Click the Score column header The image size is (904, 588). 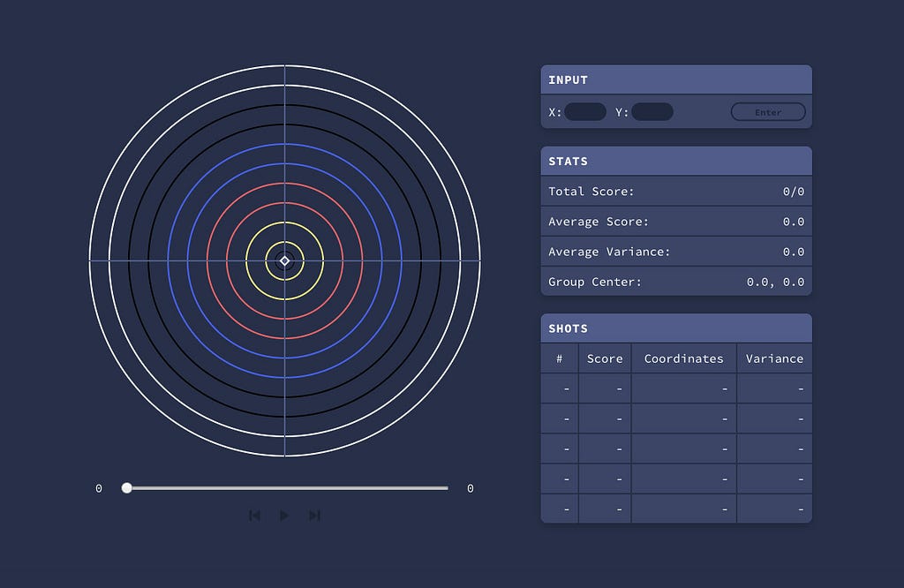[x=605, y=358]
